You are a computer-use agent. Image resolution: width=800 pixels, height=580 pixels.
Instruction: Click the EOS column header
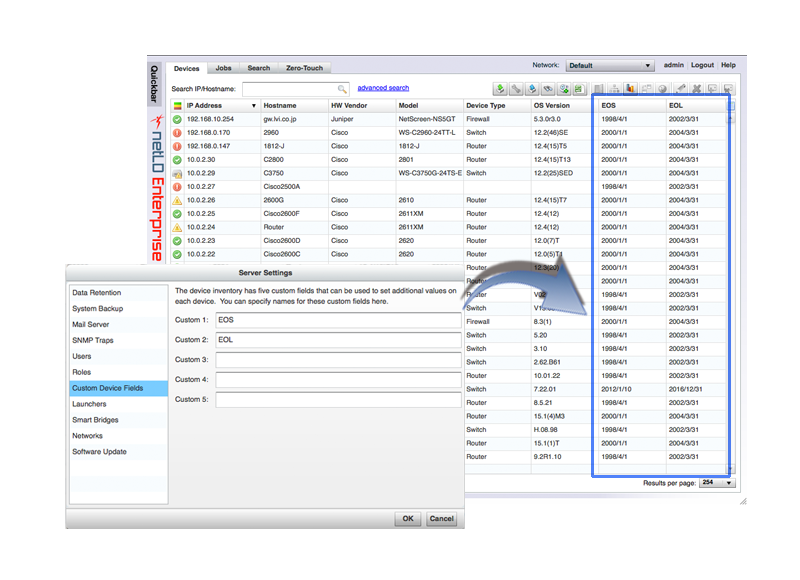[632, 106]
